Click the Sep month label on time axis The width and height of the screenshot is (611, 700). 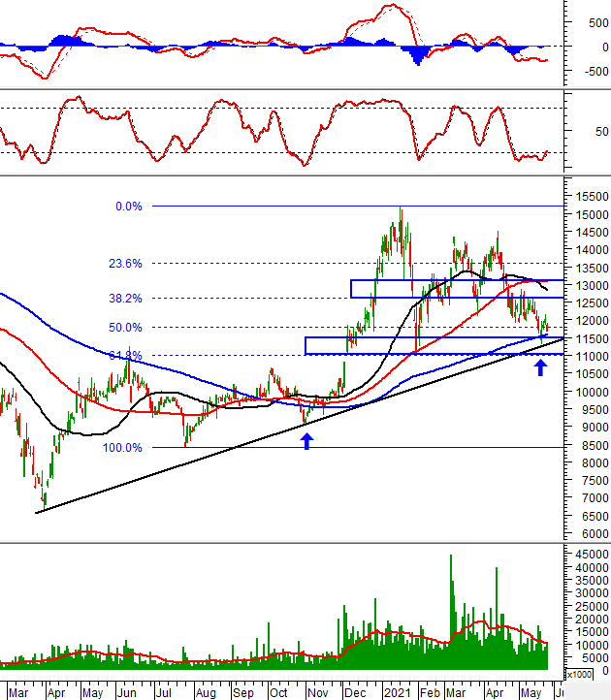pos(243,693)
